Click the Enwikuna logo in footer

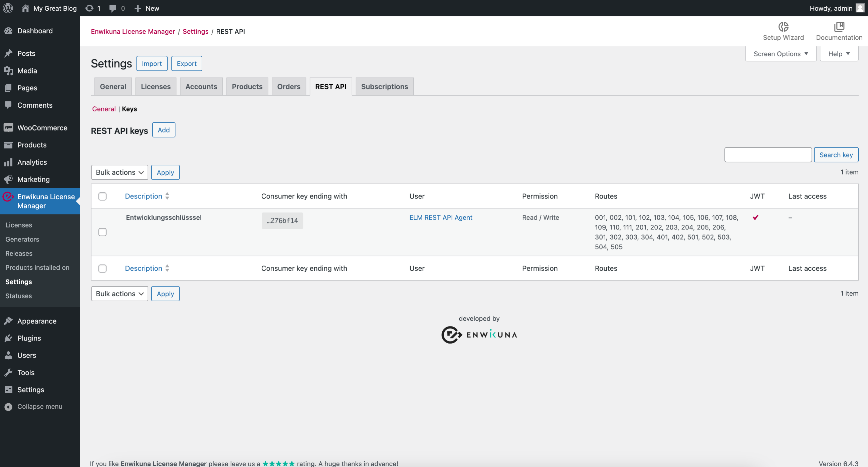479,335
